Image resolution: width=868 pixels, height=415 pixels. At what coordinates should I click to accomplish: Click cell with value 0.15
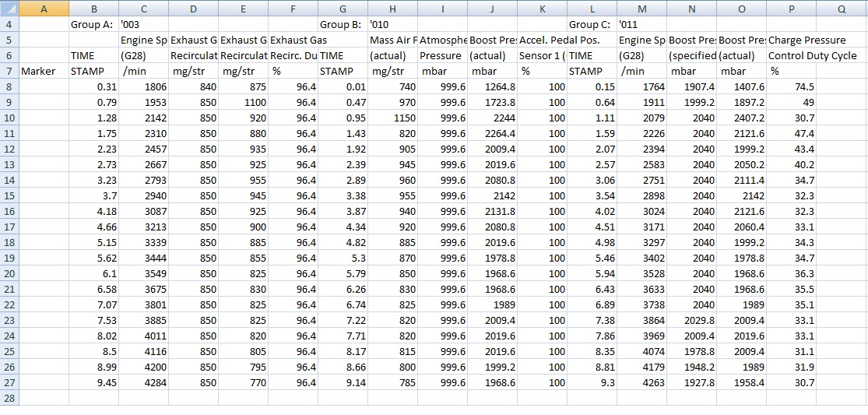tap(592, 86)
